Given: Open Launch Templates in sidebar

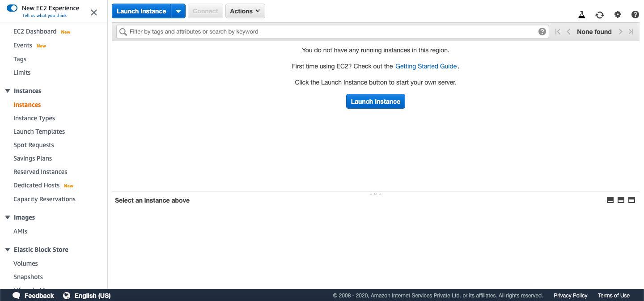Looking at the screenshot, I should [x=39, y=131].
